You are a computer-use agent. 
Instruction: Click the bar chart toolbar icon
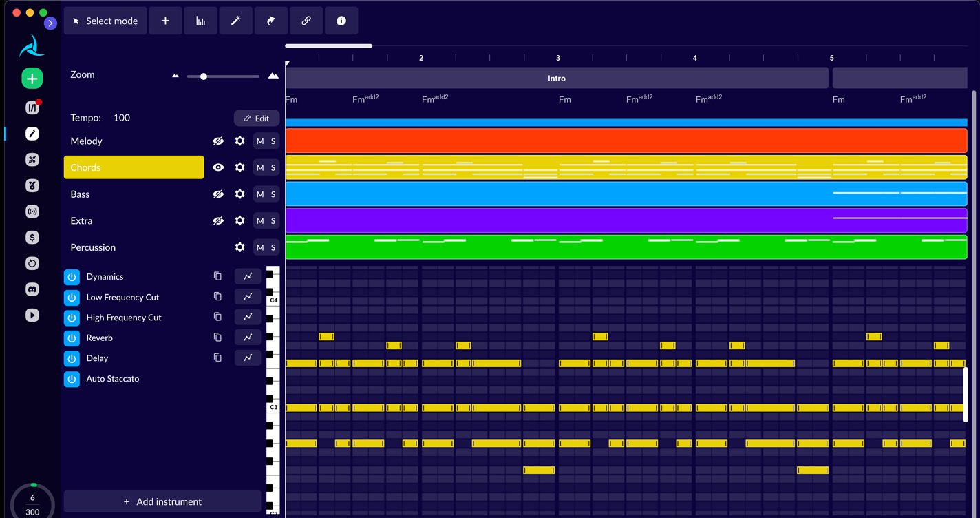200,21
